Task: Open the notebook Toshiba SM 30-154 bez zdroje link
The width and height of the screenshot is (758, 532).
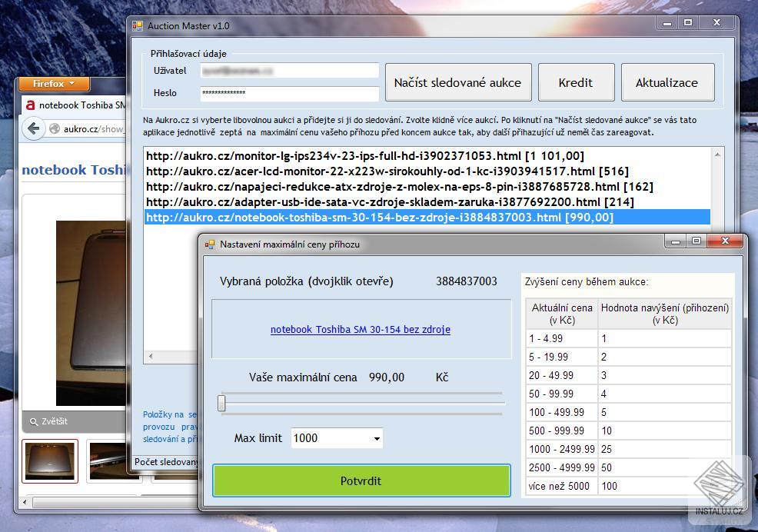Action: click(x=360, y=329)
